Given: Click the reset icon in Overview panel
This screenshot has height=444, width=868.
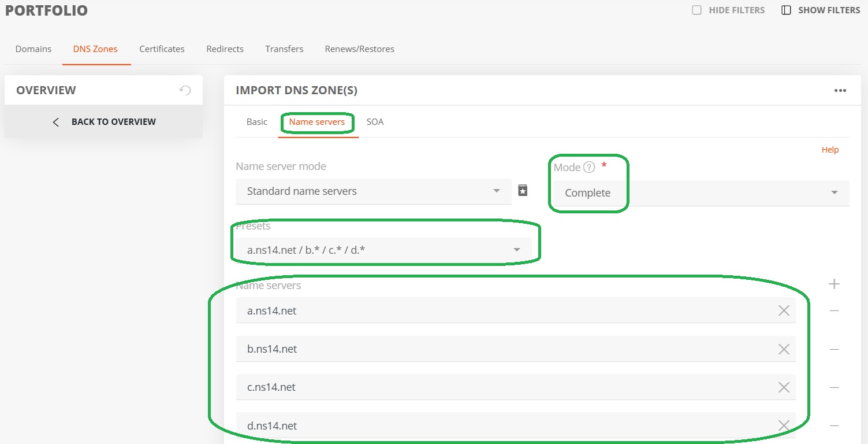Looking at the screenshot, I should (185, 90).
